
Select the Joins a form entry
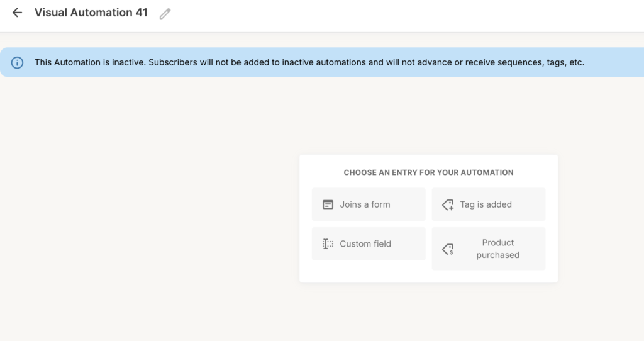pos(369,204)
